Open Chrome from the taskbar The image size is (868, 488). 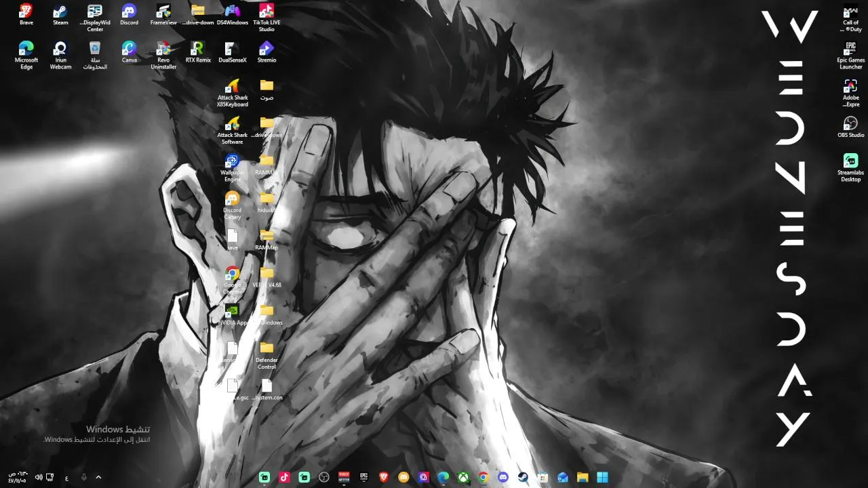tap(483, 477)
